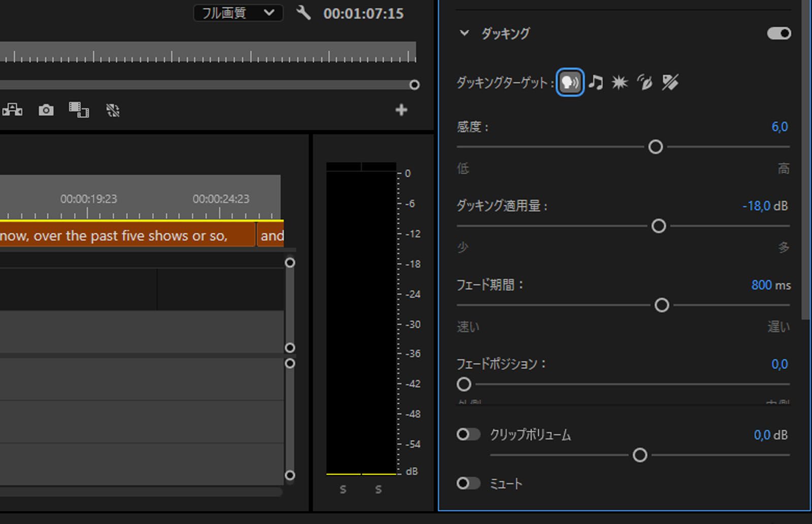Image resolution: width=812 pixels, height=524 pixels.
Task: Click the timeline horizontal scrollbar
Action: pos(141,492)
